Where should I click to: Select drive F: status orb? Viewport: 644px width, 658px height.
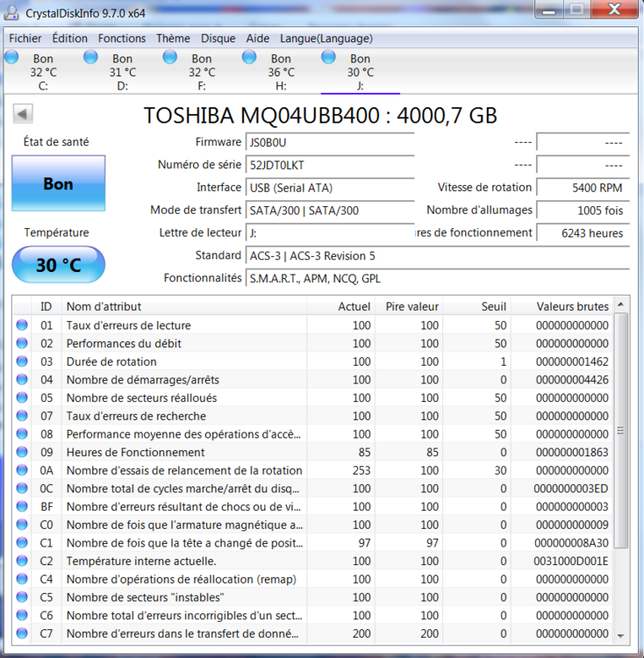[x=170, y=58]
